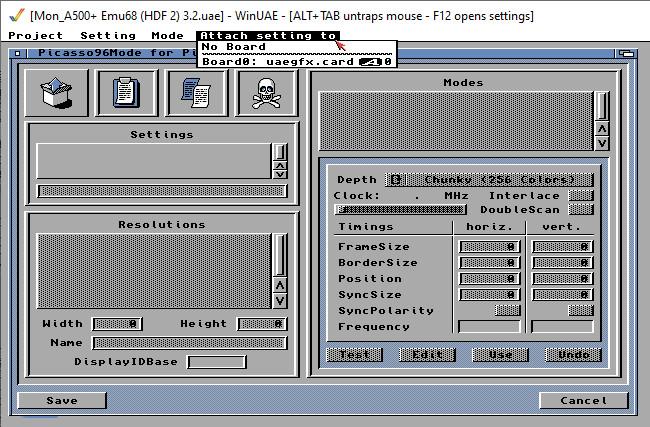Viewport: 650px width, 427px height.
Task: Toggle the horizontal SyncPolarity checkbox
Action: tap(507, 310)
